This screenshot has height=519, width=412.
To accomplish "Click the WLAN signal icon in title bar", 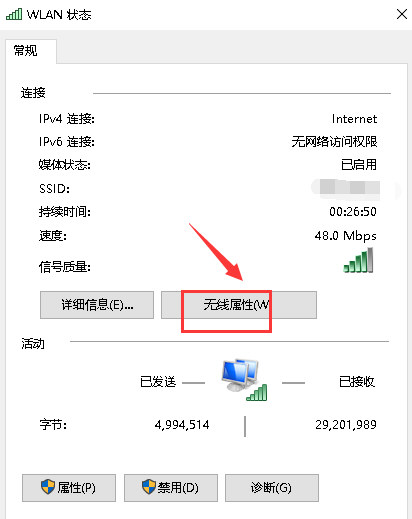I will [14, 14].
